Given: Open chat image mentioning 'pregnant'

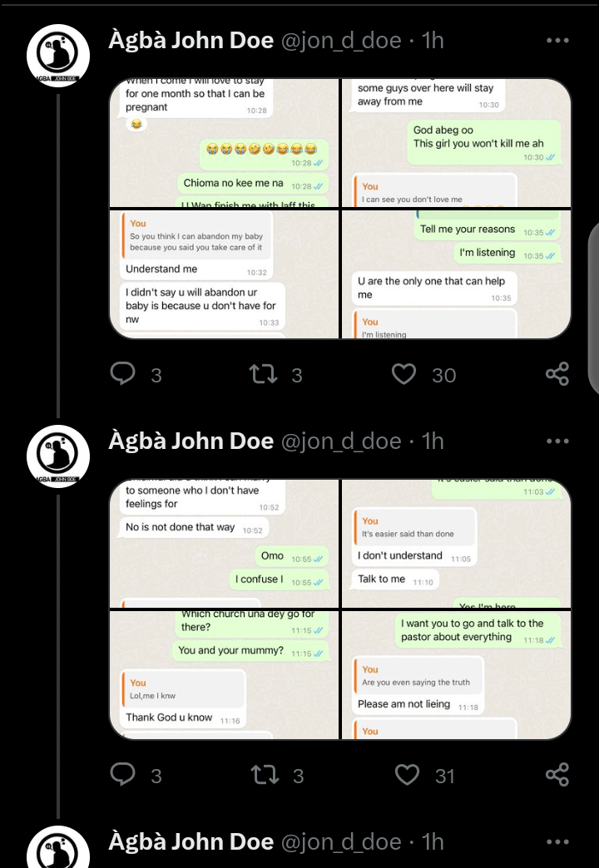Looking at the screenshot, I should (224, 143).
